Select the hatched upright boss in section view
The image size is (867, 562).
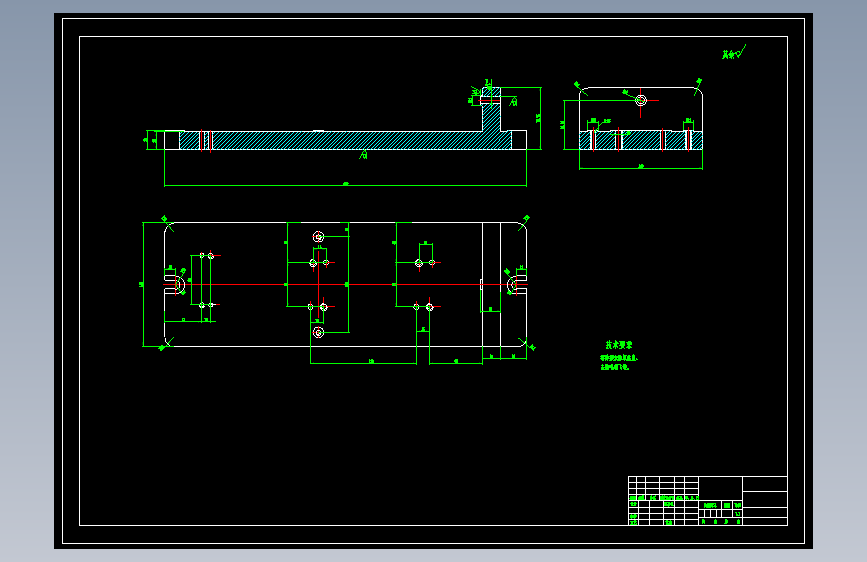[491, 113]
